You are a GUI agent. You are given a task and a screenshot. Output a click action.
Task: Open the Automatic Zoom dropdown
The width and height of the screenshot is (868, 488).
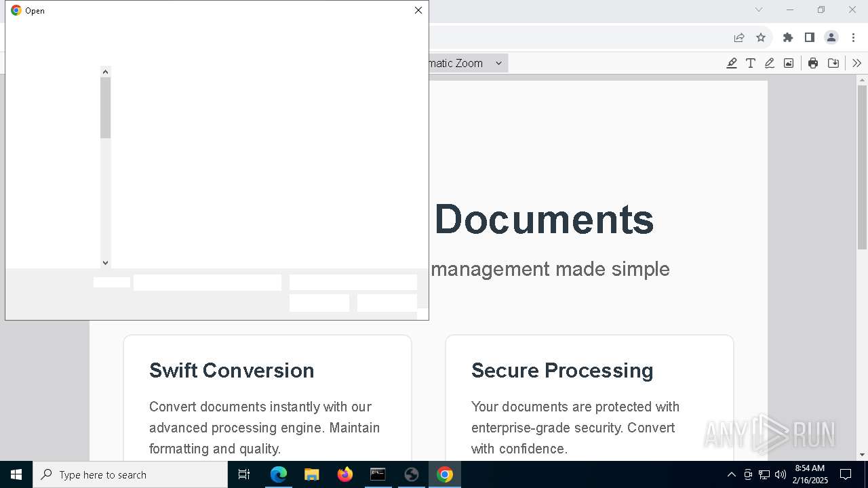click(x=468, y=63)
